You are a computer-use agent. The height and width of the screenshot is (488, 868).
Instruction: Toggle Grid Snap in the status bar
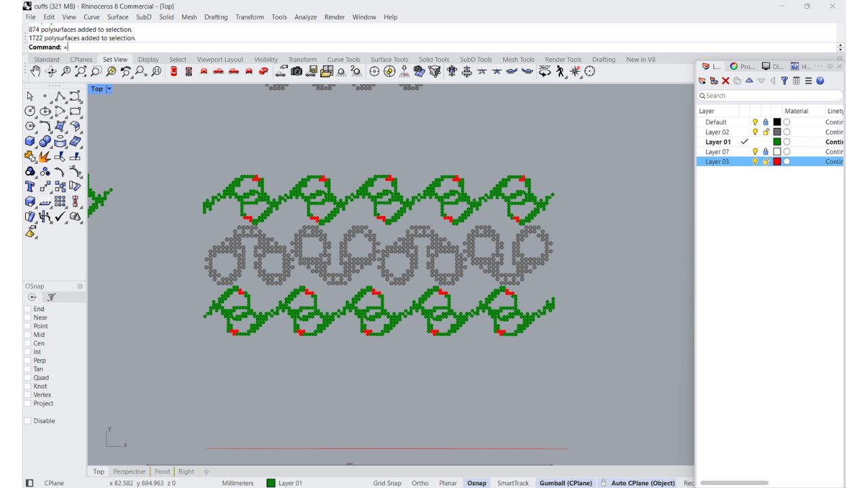(387, 483)
